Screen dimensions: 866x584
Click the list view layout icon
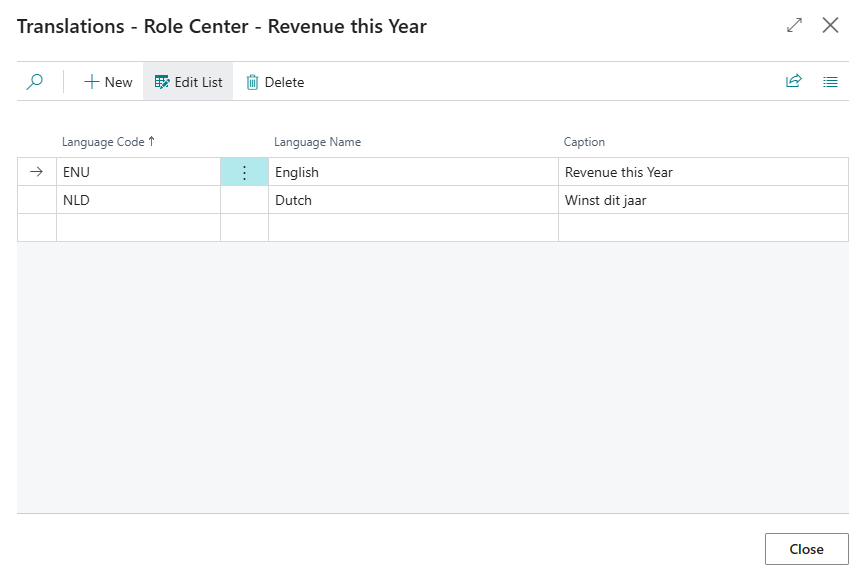830,82
